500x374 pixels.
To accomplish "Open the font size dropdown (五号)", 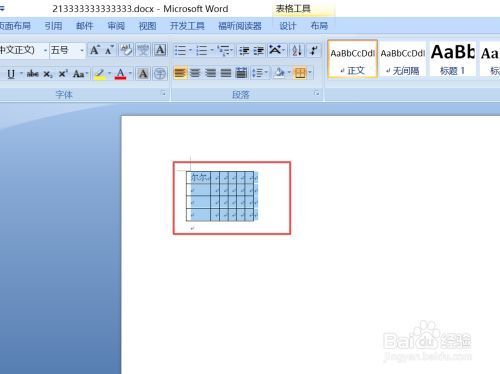I will tap(82, 51).
